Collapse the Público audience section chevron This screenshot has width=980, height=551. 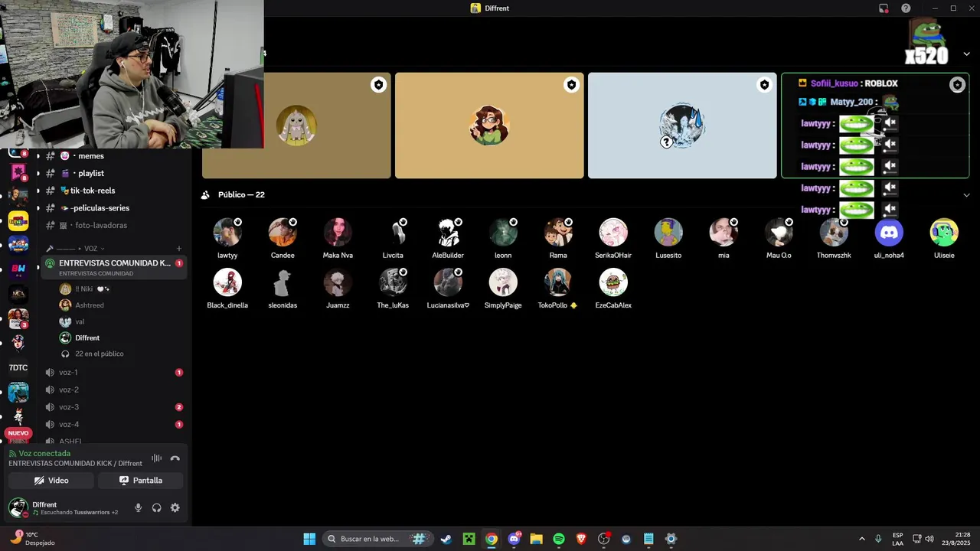pyautogui.click(x=966, y=195)
